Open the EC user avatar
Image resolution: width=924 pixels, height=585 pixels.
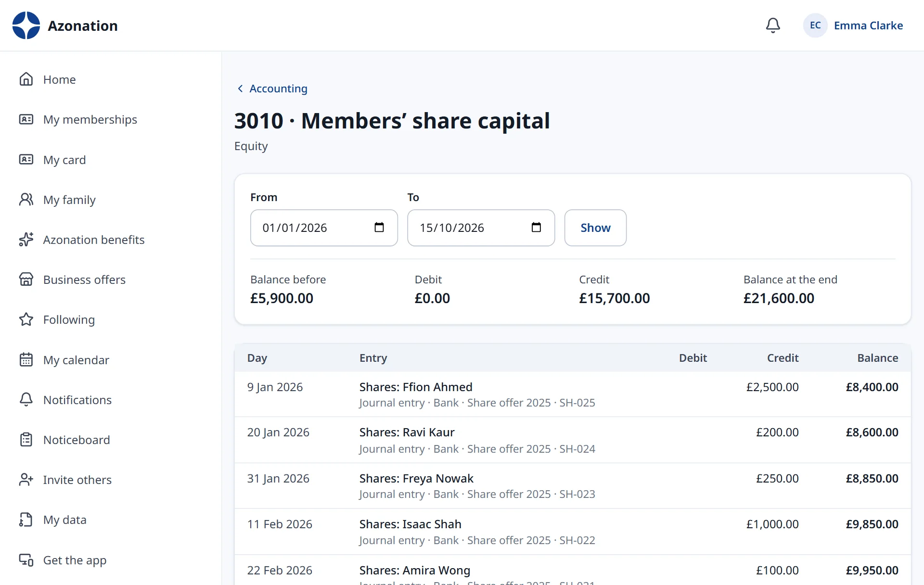point(815,25)
